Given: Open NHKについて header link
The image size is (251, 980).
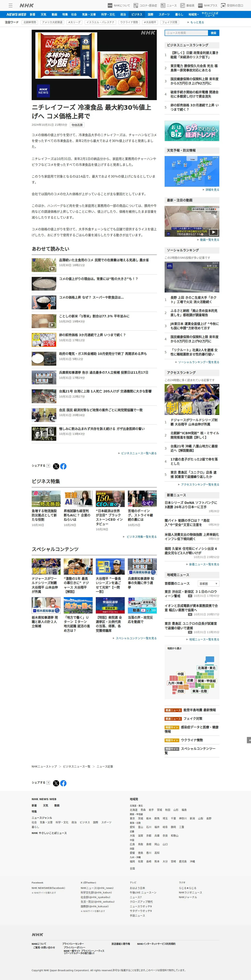Looking at the screenshot, I should 119,6.
